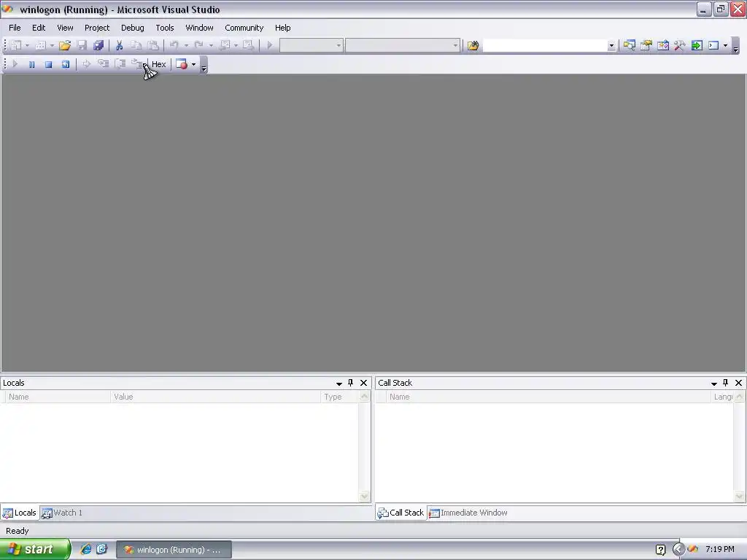Switch to the Immediate Window tab
The height and width of the screenshot is (560, 747).
[468, 513]
